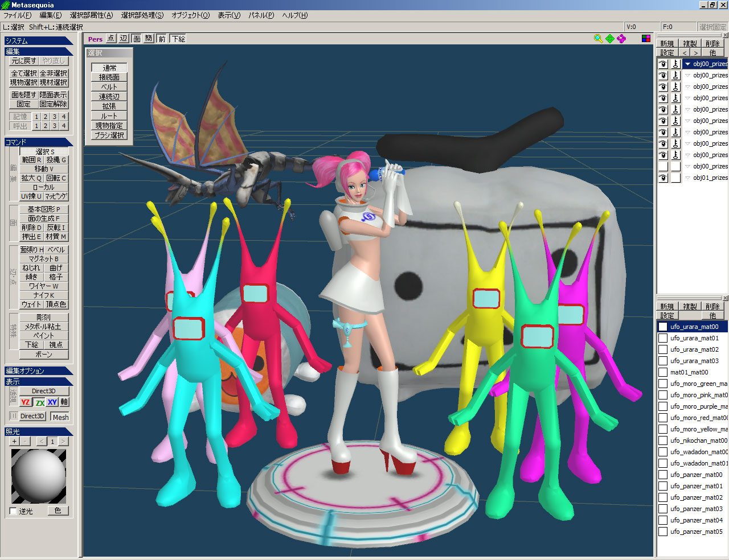Click the 面を隠す hide faces button
Viewport: 729px width, 560px height.
point(24,94)
